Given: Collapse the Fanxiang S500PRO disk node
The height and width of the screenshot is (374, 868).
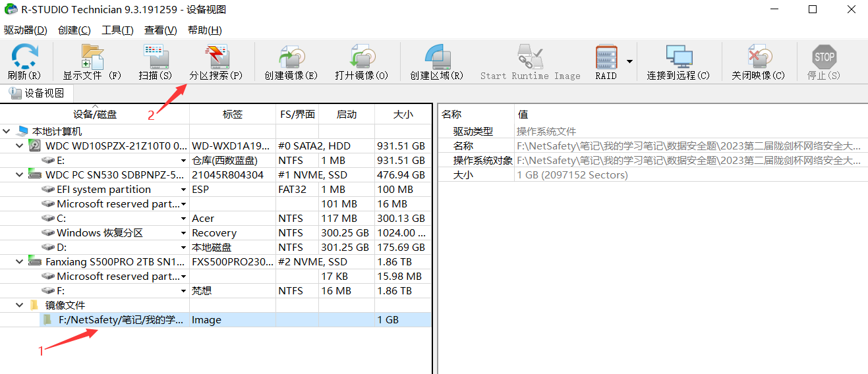Looking at the screenshot, I should tap(20, 262).
